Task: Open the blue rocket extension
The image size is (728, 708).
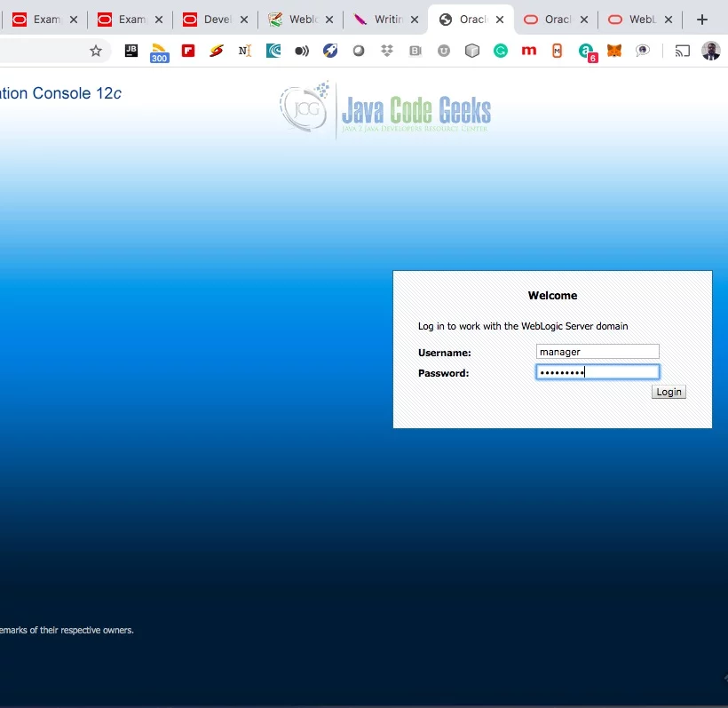Action: click(330, 51)
